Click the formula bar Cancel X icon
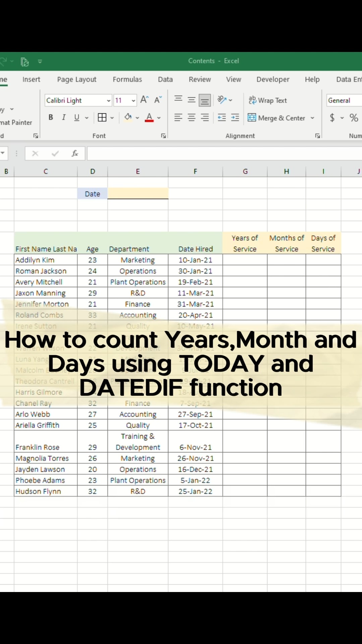 35,154
